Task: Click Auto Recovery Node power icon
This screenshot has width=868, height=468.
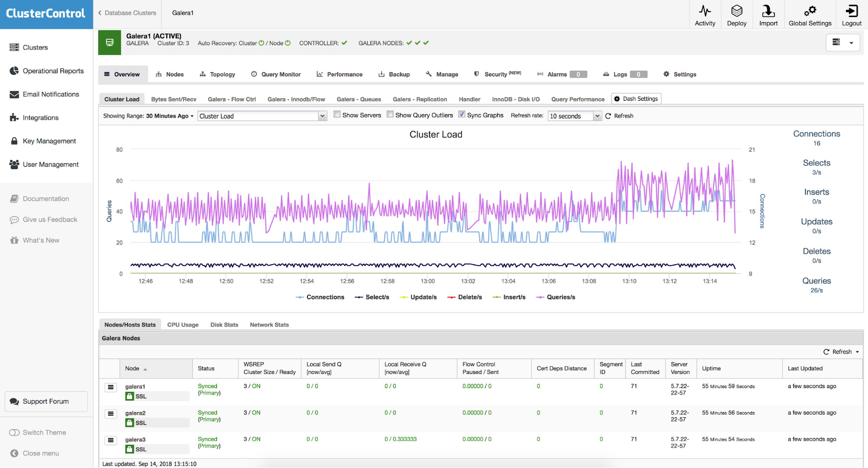Action: coord(287,43)
